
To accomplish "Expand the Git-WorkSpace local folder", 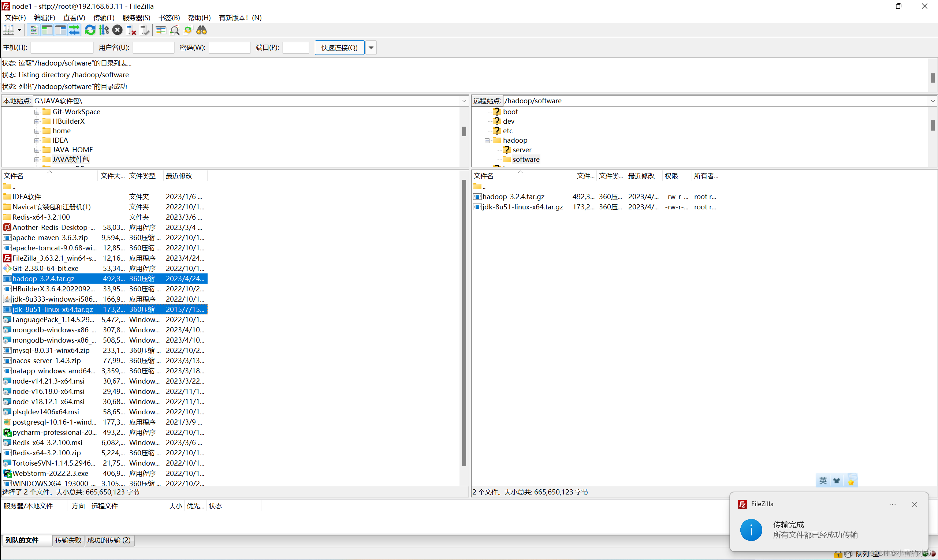I will coord(37,112).
